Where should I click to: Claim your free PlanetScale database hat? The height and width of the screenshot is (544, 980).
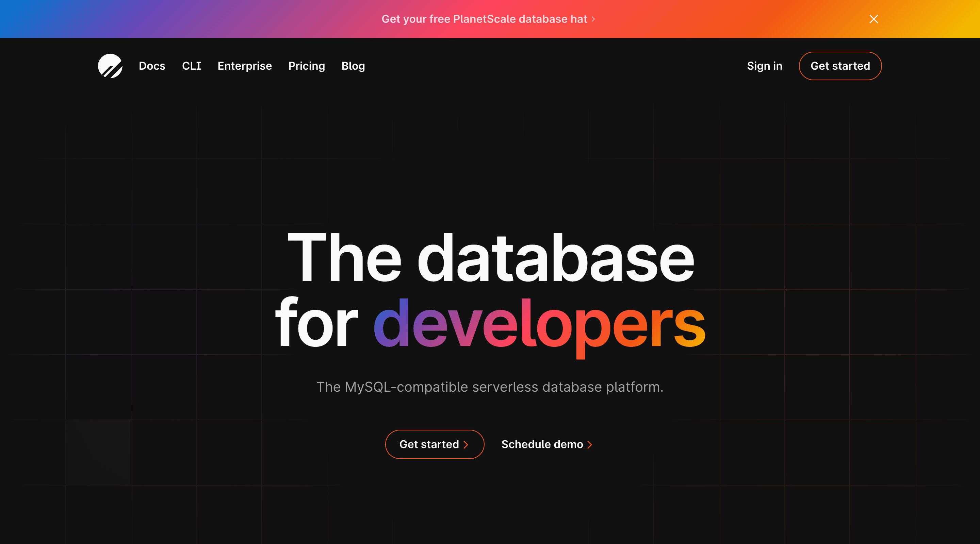(484, 19)
